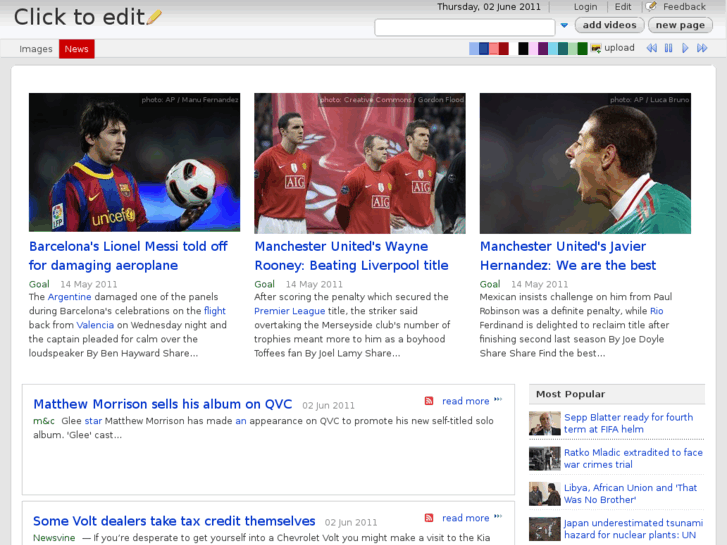Open the Login link

pos(585,6)
